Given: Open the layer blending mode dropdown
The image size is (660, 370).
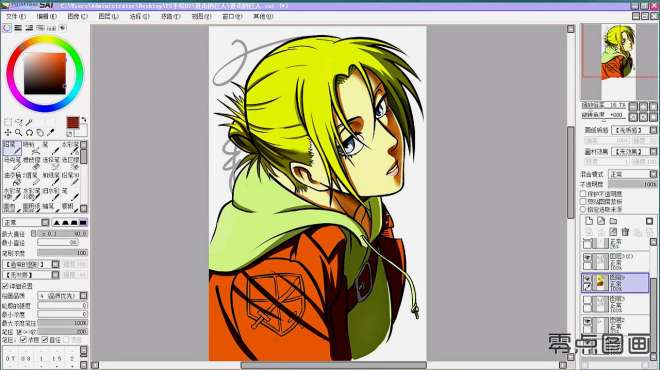Looking at the screenshot, I should pos(633,174).
